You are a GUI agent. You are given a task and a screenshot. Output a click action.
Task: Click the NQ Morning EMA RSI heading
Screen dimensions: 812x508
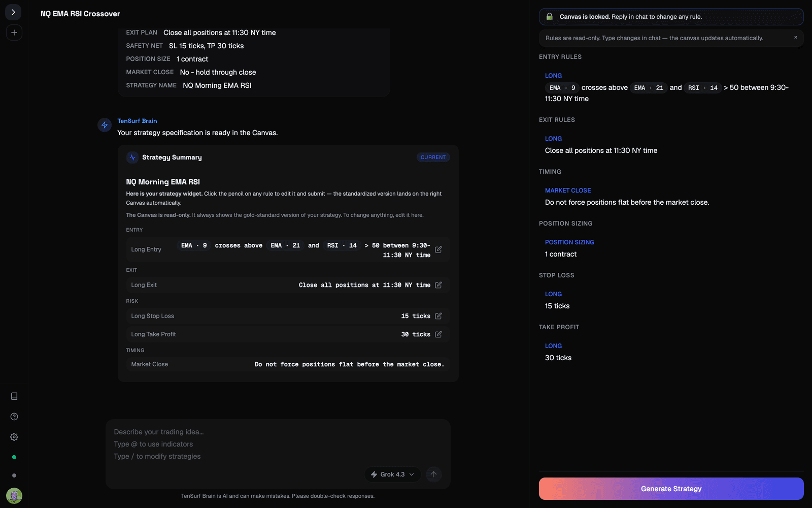pos(163,182)
